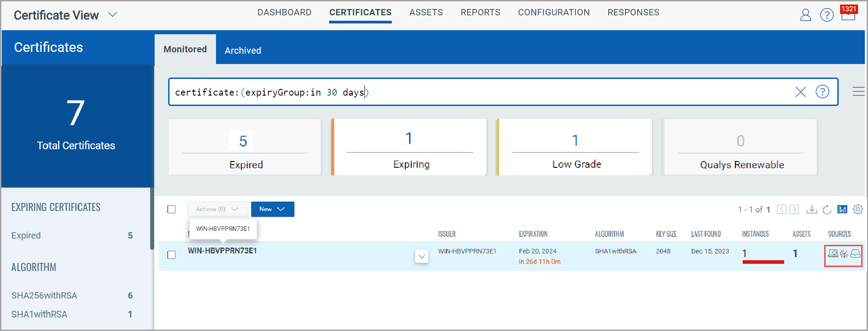The width and height of the screenshot is (868, 331).
Task: Click the Instances count 1
Action: coord(744,253)
